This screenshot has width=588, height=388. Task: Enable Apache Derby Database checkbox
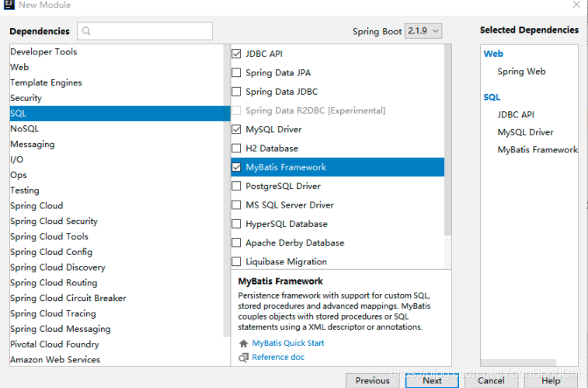pos(236,243)
